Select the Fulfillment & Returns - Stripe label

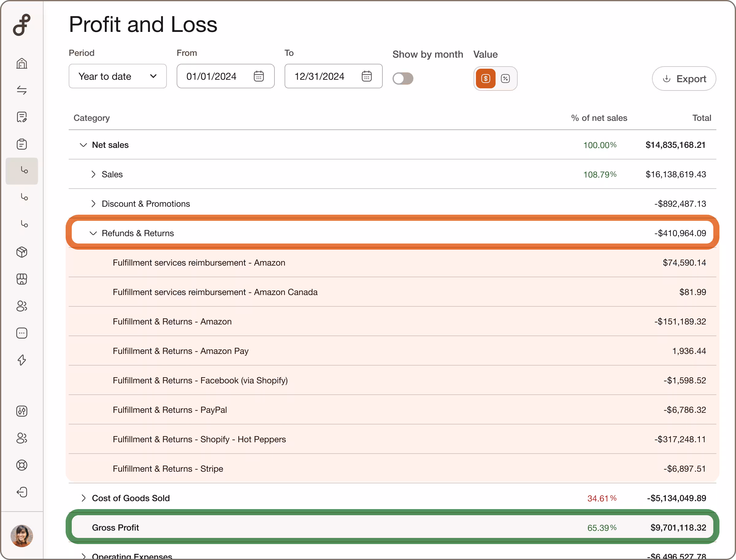168,469
